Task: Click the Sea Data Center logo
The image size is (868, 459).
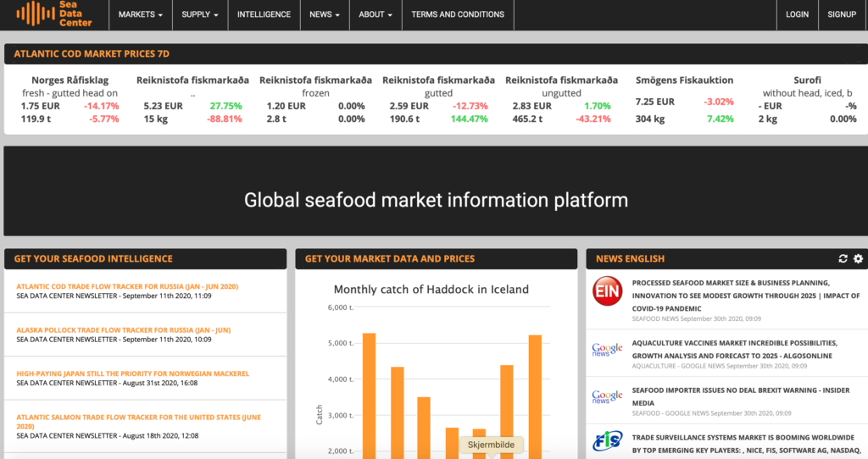Action: pyautogui.click(x=54, y=14)
